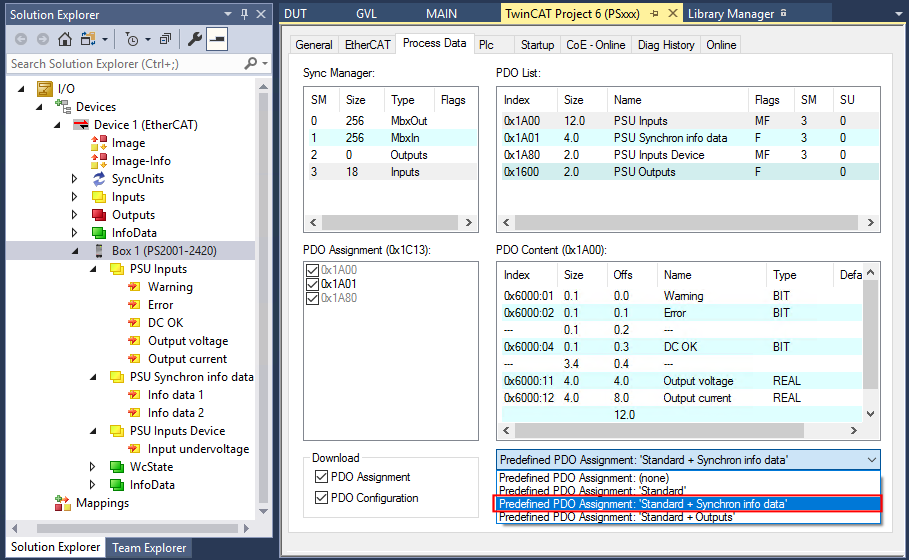This screenshot has width=909, height=560.
Task: Switch to the Team Explorer tab
Action: click(x=149, y=547)
